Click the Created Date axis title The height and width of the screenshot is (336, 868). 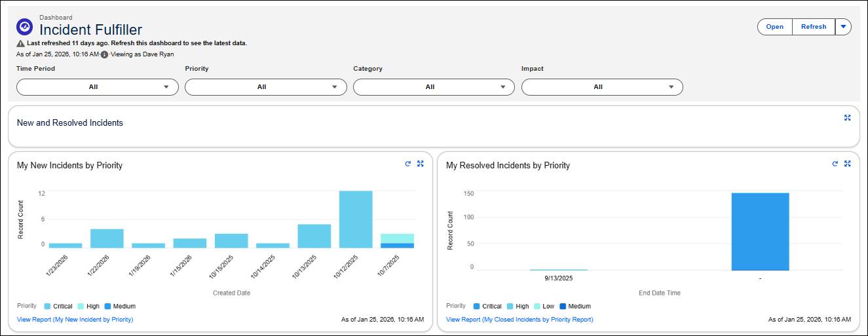coord(231,293)
